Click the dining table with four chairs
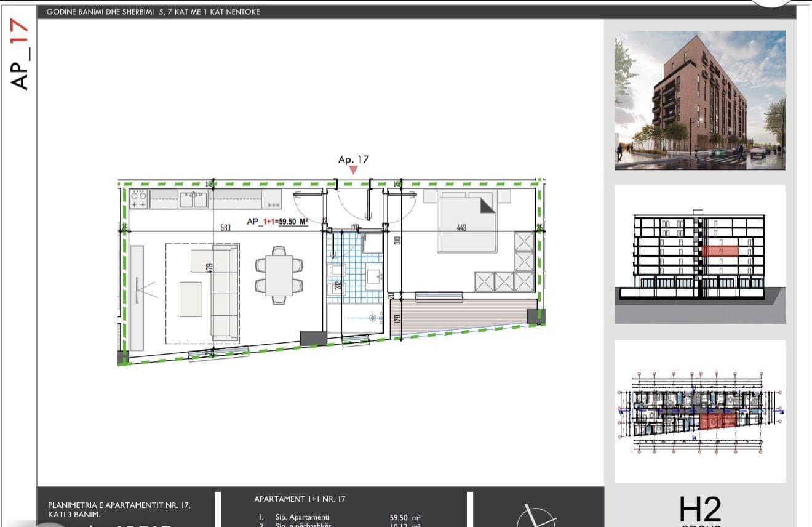Viewport: 812px width, 527px height. (279, 275)
